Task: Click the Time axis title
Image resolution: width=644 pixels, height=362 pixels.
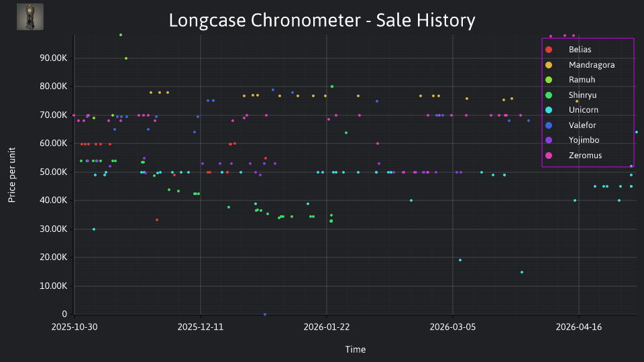Action: click(x=356, y=350)
